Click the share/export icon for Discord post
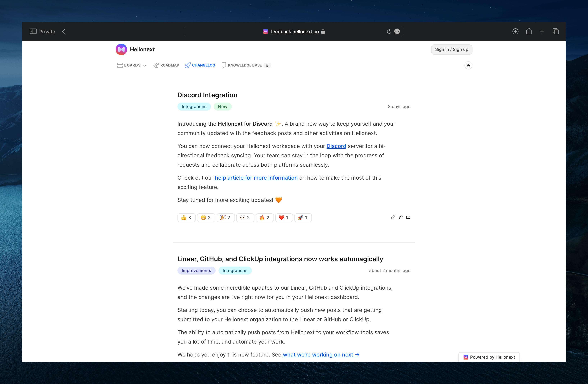 pyautogui.click(x=393, y=217)
